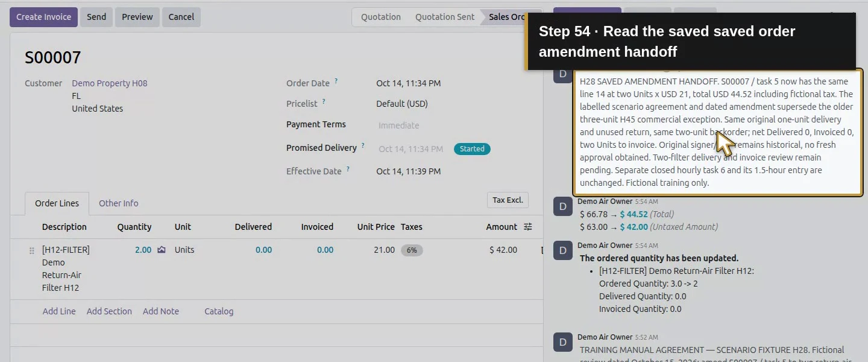Screen dimensions: 868x362
Task: Edit the Promised Delivery date field
Action: pos(411,149)
